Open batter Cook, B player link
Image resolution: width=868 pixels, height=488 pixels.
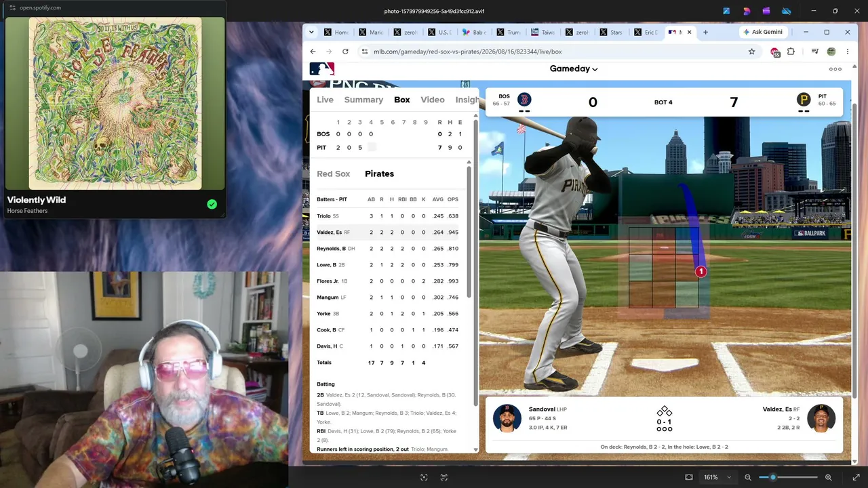[x=326, y=330]
